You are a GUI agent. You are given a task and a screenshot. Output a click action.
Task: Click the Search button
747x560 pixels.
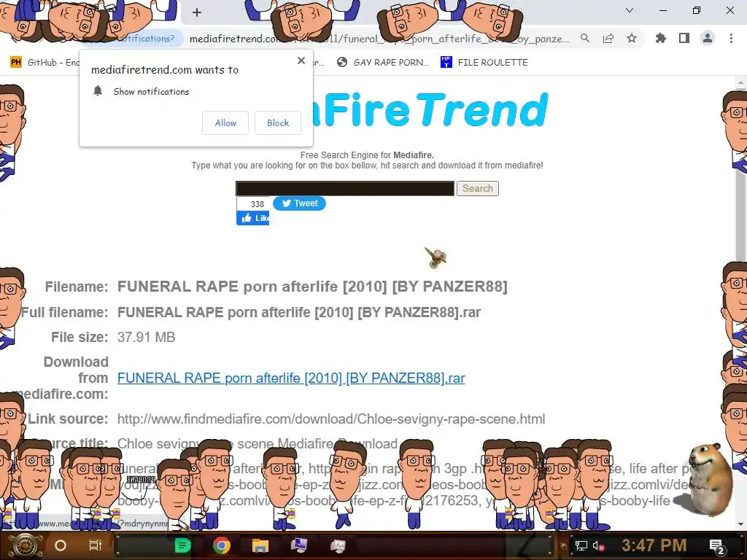point(477,189)
